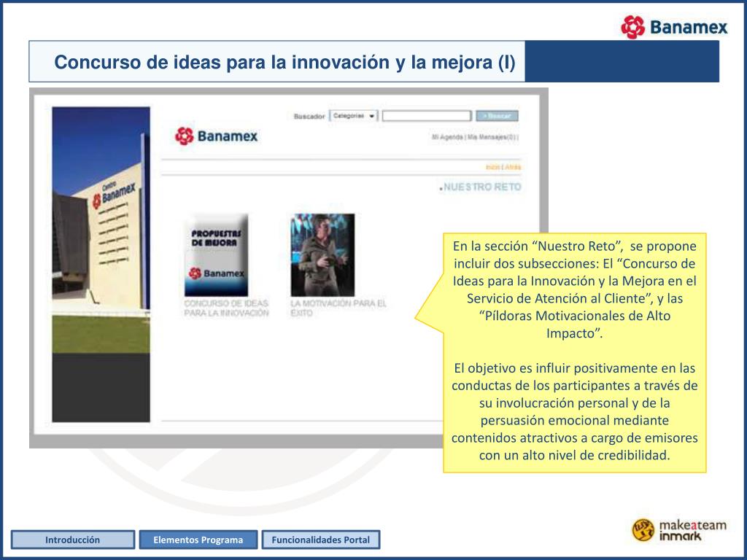Click the makeateam inmark logo

(679, 530)
